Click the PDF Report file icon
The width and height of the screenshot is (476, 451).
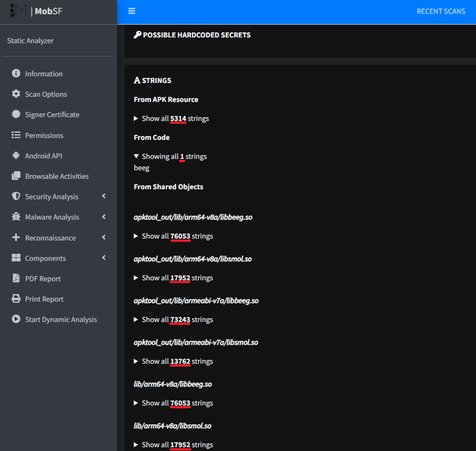click(16, 278)
